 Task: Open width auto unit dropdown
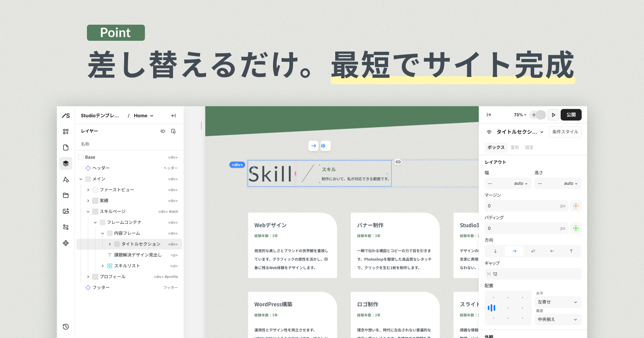pos(521,183)
